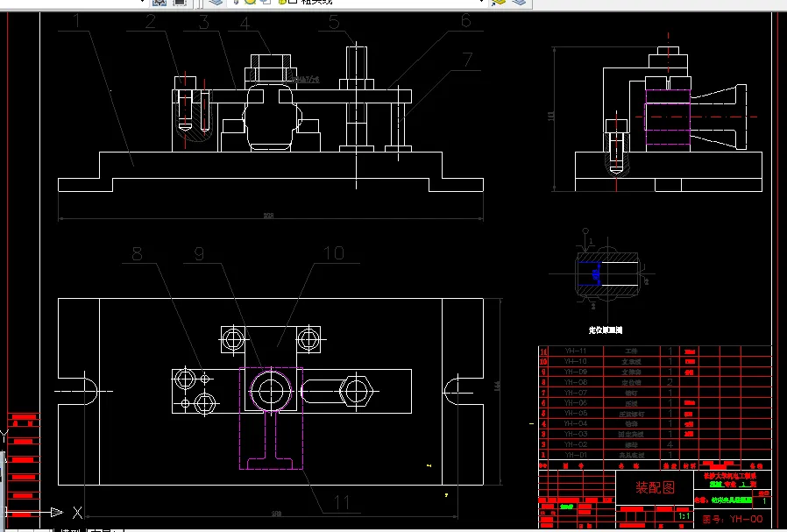787x532 pixels.
Task: Click the UCS X axis label
Action: 77,513
